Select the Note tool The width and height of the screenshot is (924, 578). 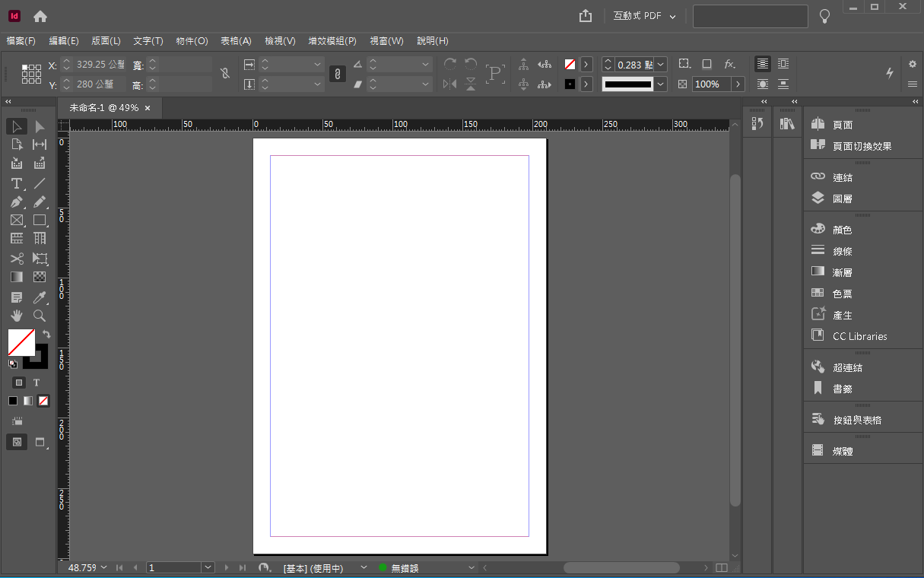coord(17,297)
